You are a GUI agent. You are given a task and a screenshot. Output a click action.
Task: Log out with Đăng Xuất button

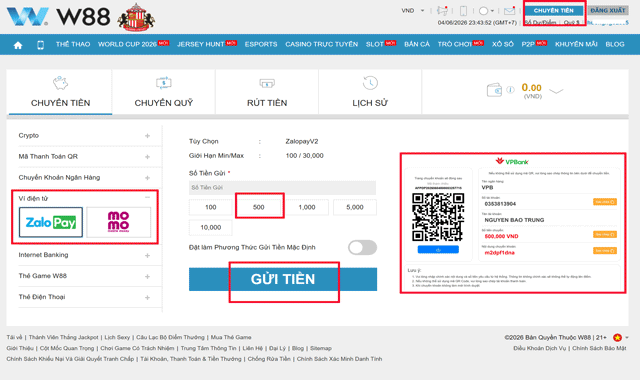[607, 11]
